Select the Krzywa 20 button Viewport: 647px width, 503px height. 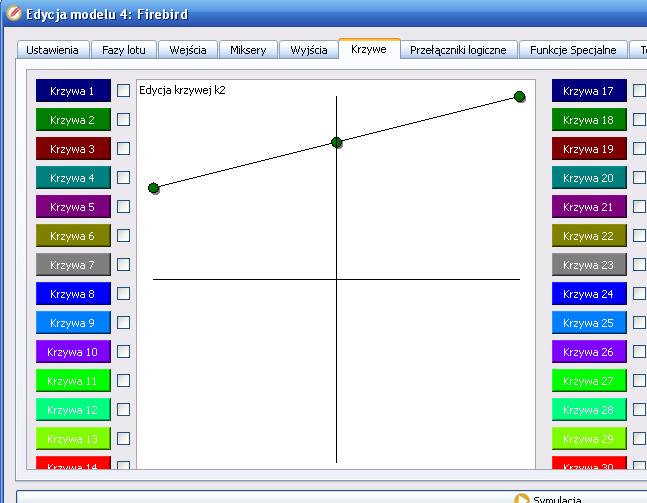589,178
